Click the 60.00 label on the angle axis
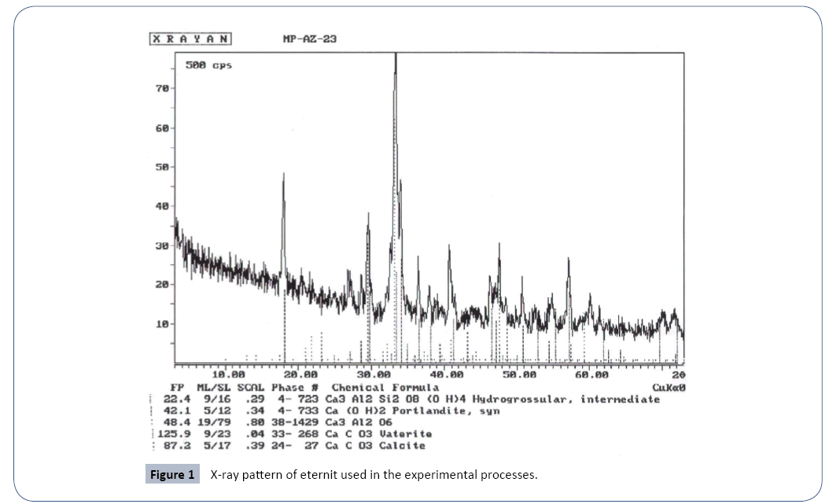The image size is (840, 504). coord(591,376)
